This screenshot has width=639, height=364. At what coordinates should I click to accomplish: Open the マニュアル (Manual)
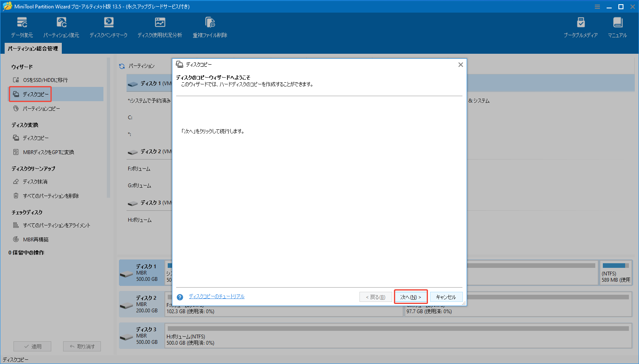click(617, 26)
